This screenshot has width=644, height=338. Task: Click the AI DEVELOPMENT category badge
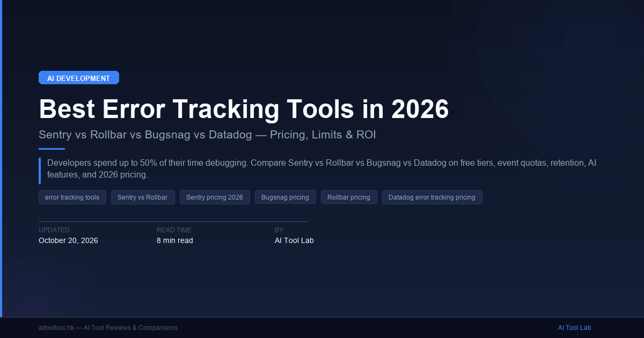[79, 78]
